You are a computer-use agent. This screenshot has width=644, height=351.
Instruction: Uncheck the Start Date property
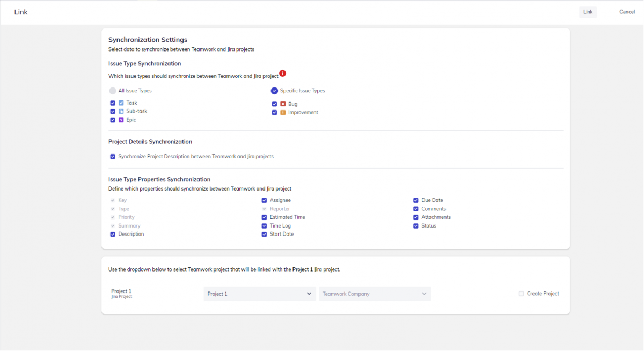pos(264,234)
